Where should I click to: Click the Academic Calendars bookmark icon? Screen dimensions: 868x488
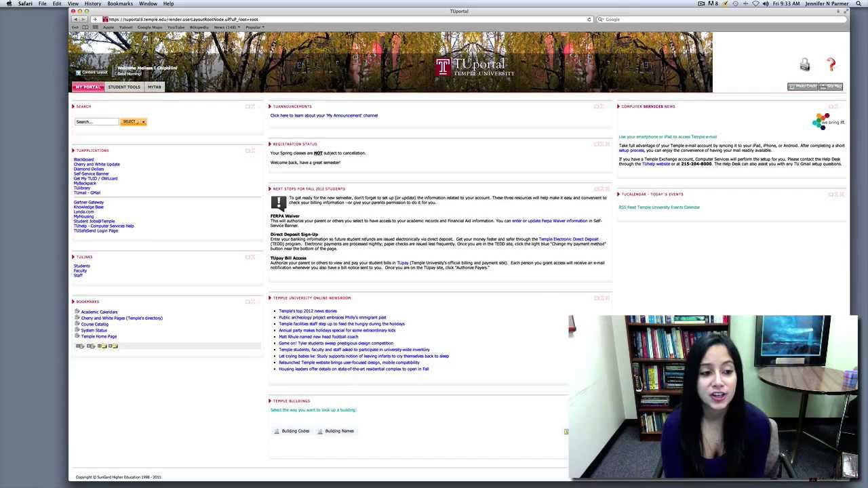[77, 312]
